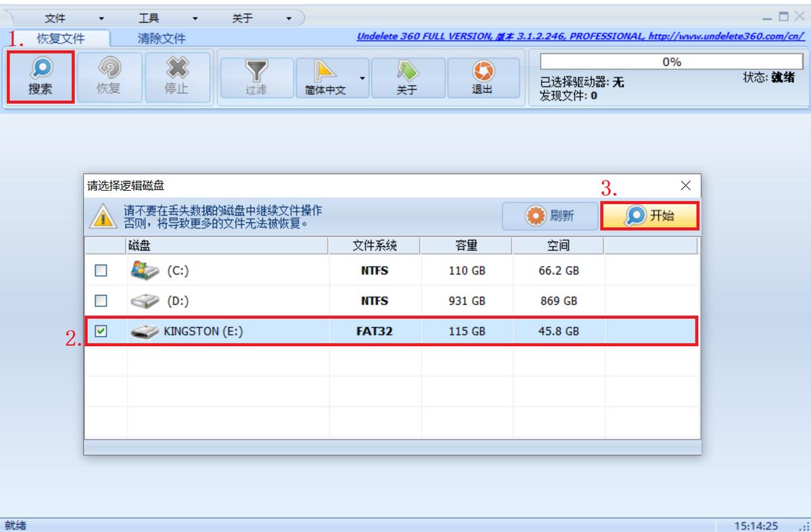This screenshot has width=811, height=532.
Task: Select the 恢复文件 tab
Action: (x=60, y=39)
